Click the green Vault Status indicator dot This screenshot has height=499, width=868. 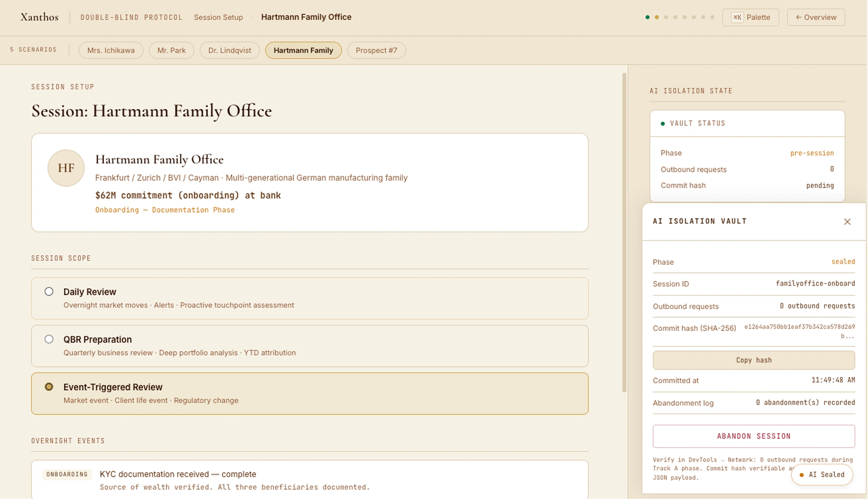pos(663,124)
